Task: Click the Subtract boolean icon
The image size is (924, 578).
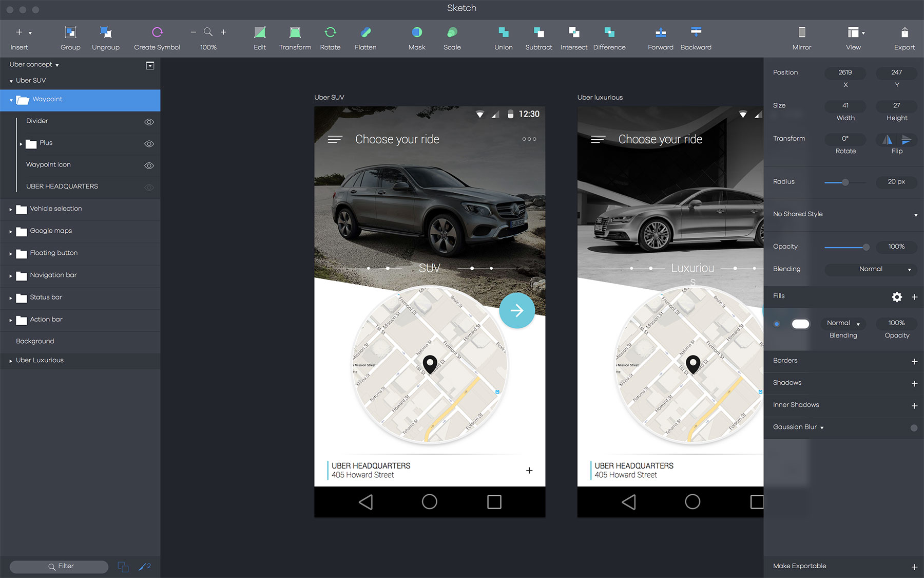Action: pos(538,32)
